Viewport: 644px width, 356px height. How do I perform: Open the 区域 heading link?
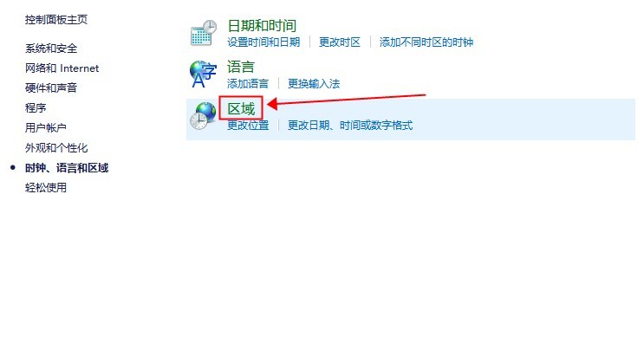(x=241, y=109)
